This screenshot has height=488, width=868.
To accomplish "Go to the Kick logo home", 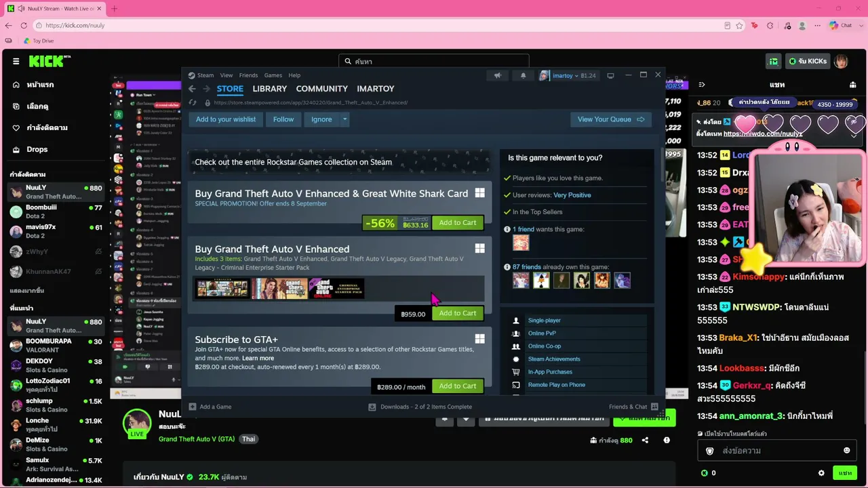I will pyautogui.click(x=50, y=61).
